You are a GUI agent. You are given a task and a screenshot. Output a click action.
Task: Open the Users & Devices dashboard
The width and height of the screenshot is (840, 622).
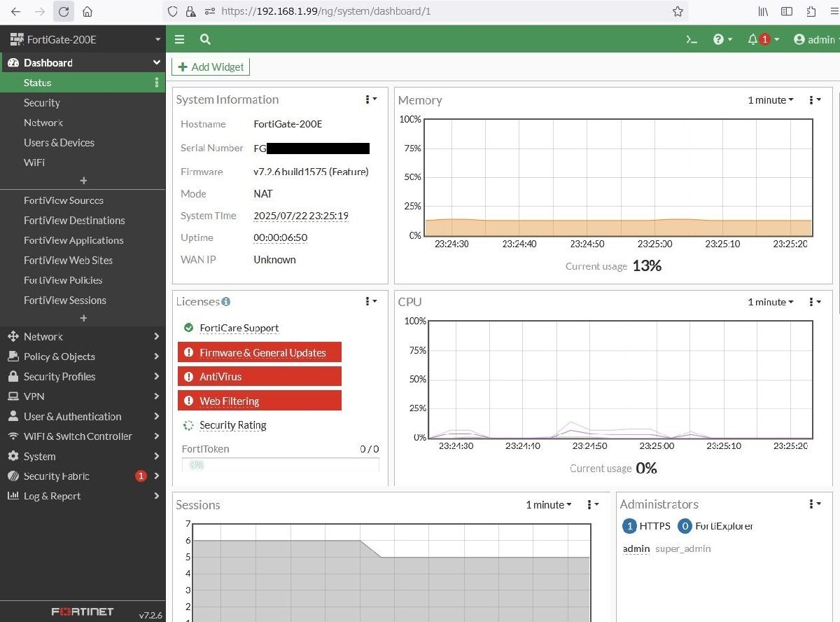59,142
